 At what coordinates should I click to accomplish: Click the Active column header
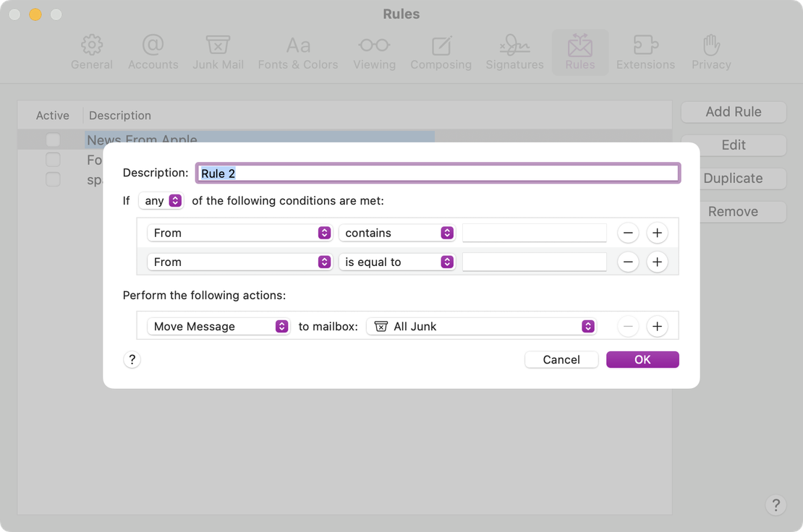pyautogui.click(x=52, y=116)
